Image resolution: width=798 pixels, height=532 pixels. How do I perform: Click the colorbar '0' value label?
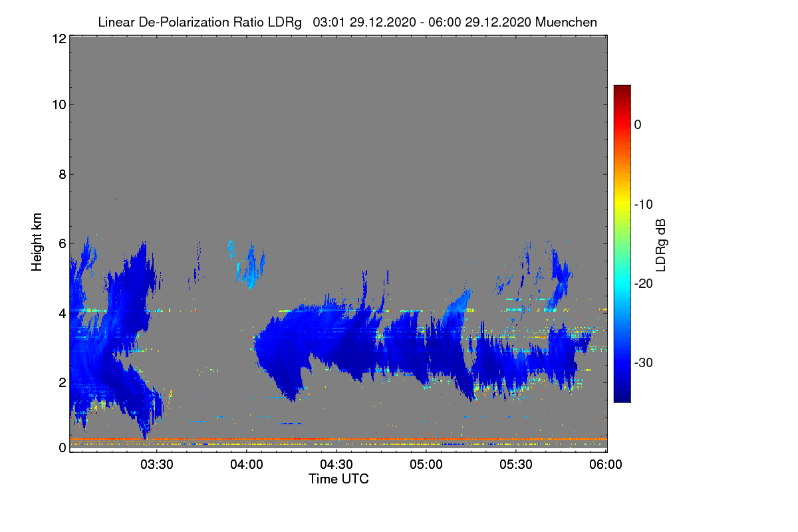[x=638, y=124]
